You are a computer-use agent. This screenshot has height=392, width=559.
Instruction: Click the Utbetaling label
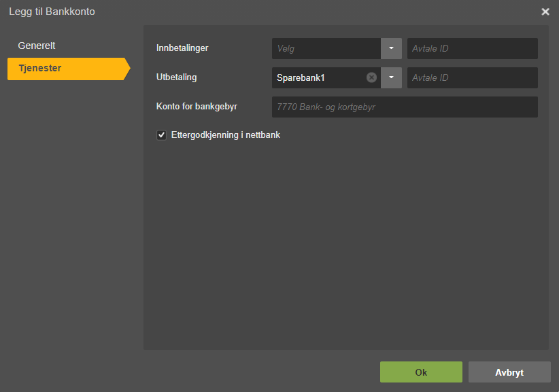[177, 77]
